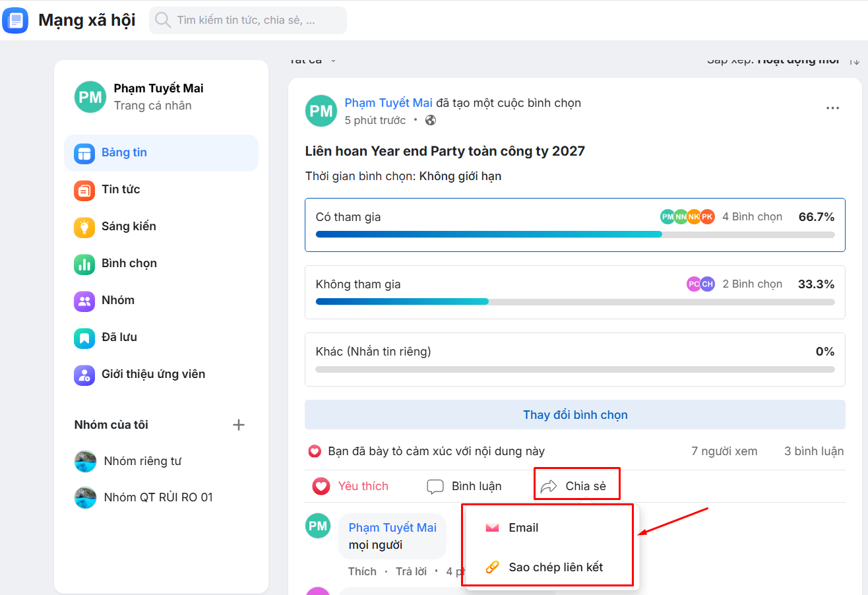Screen dimensions: 868x595
Task: Click the PM author avatar on the poll post
Action: click(x=321, y=111)
